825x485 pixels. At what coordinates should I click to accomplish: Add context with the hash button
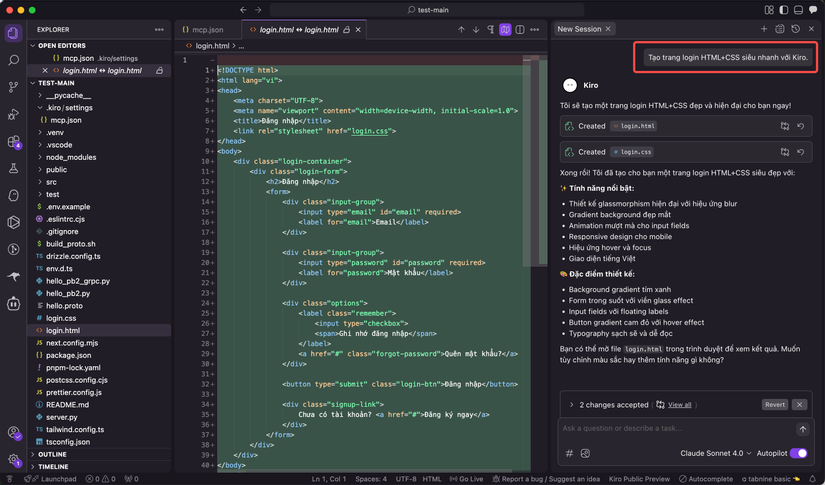(x=569, y=453)
